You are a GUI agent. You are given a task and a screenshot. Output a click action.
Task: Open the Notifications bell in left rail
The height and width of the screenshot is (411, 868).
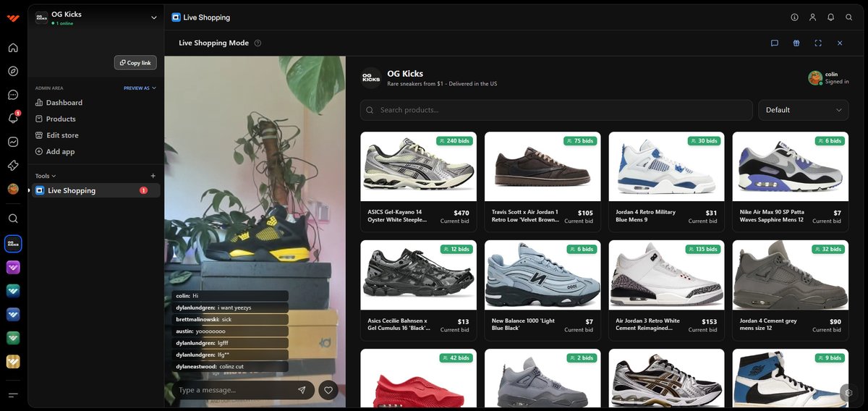[13, 118]
